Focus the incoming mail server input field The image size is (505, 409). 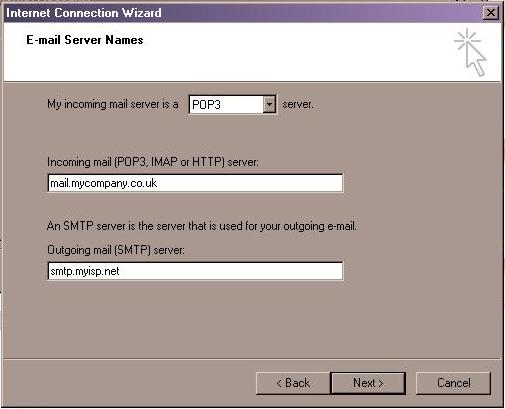coord(195,183)
